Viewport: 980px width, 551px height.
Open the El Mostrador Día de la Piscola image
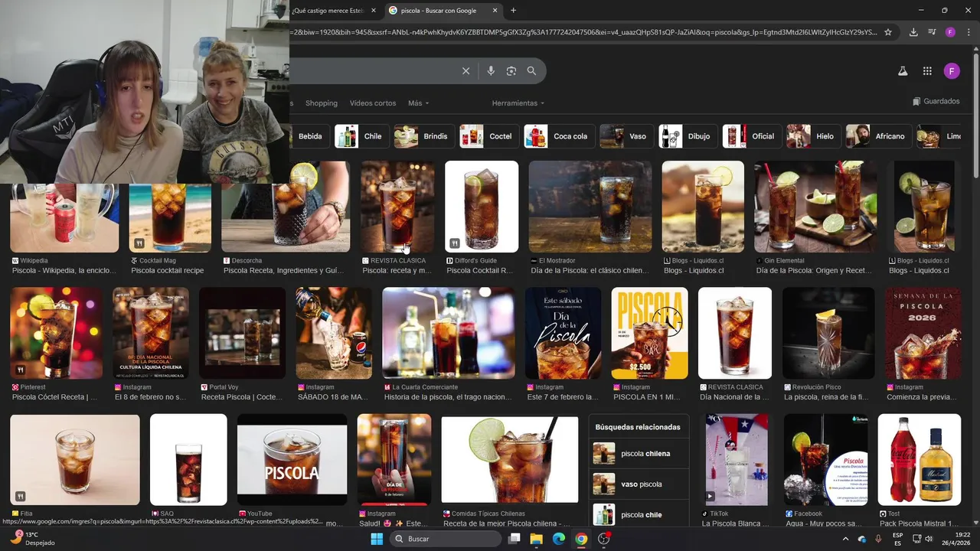tap(590, 207)
